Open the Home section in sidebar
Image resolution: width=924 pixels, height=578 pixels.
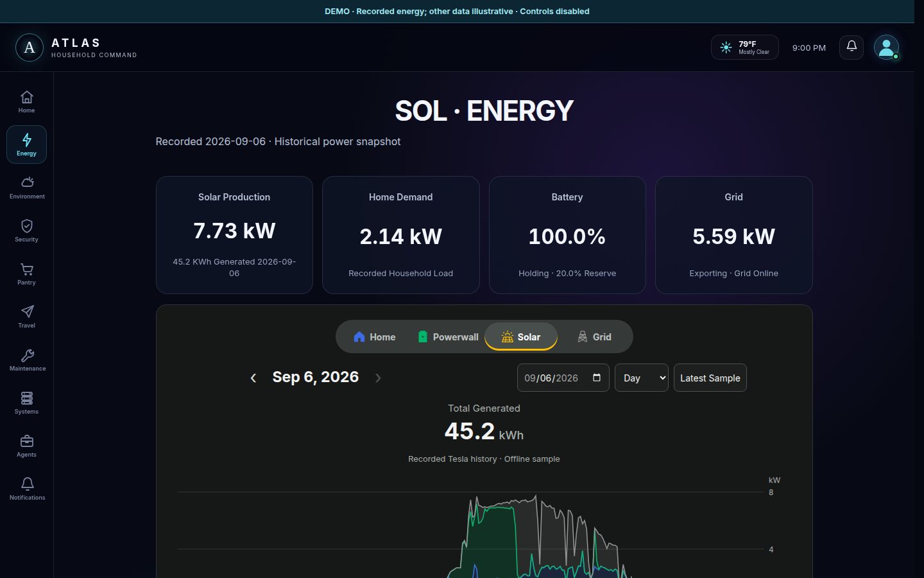pyautogui.click(x=26, y=101)
